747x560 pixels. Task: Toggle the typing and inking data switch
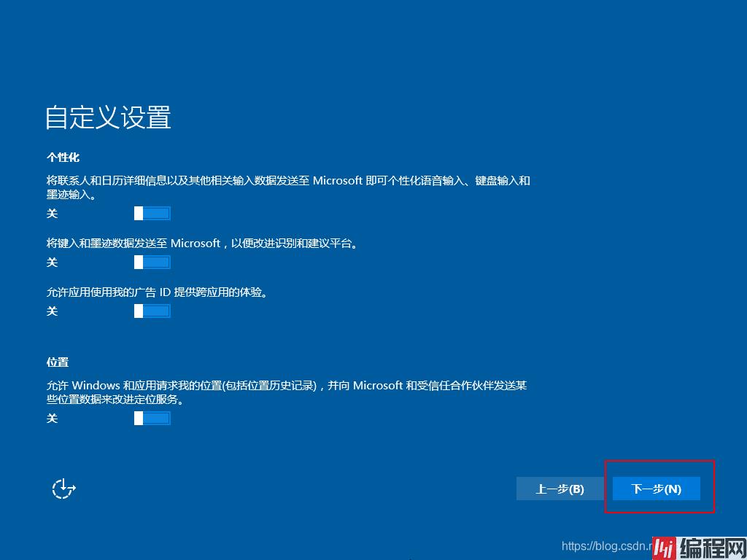click(x=152, y=262)
